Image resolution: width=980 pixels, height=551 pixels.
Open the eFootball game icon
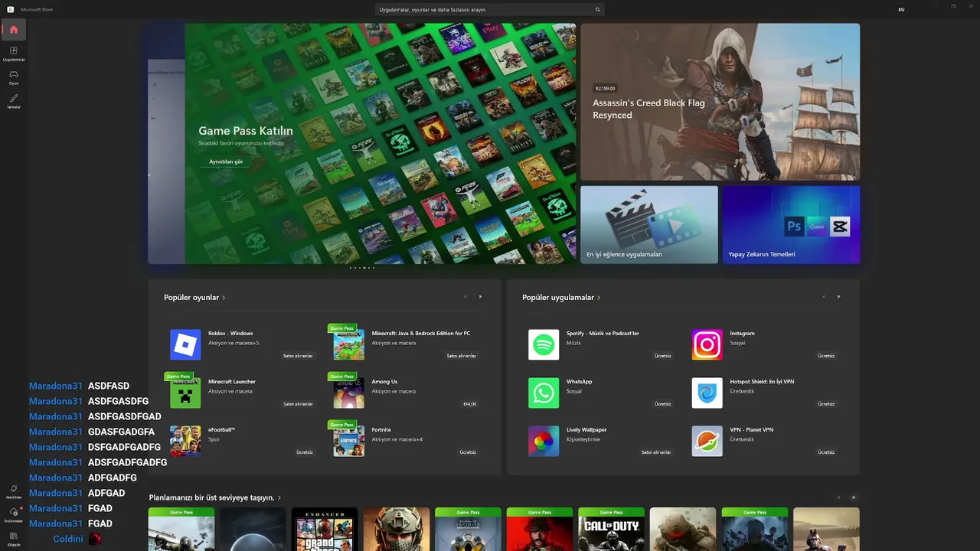coord(185,441)
